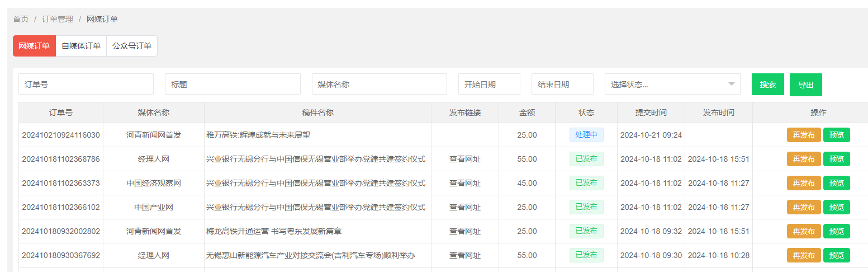
Task: Republish the 无锡惠山新能源汽车 order
Action: 803,256
